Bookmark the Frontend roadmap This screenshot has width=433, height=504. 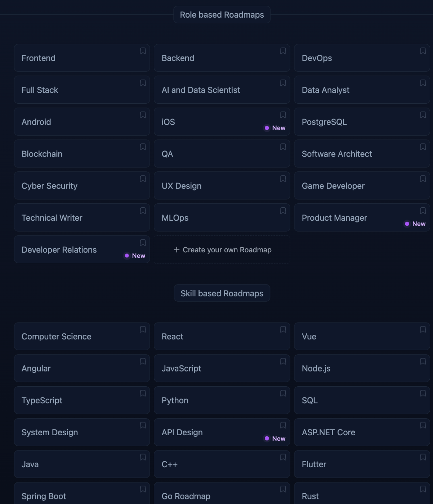(143, 51)
